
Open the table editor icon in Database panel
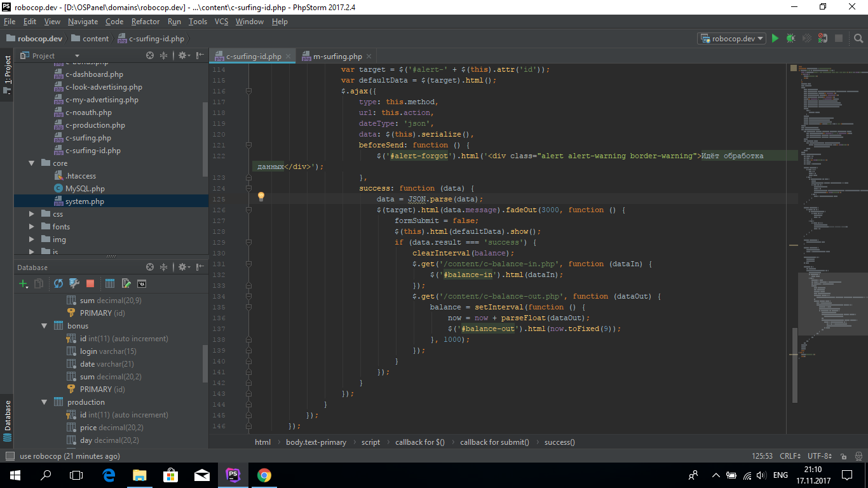(110, 284)
